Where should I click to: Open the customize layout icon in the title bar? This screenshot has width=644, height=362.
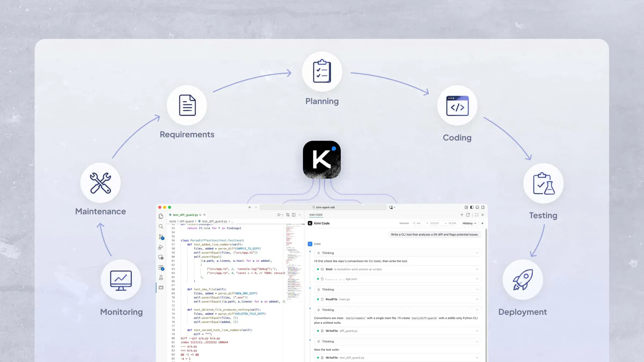pos(466,207)
